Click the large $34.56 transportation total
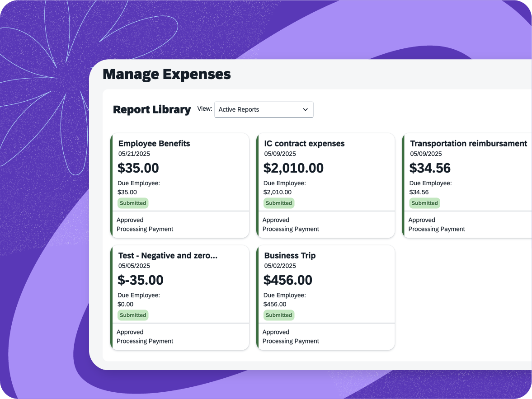The height and width of the screenshot is (399, 532). click(430, 168)
